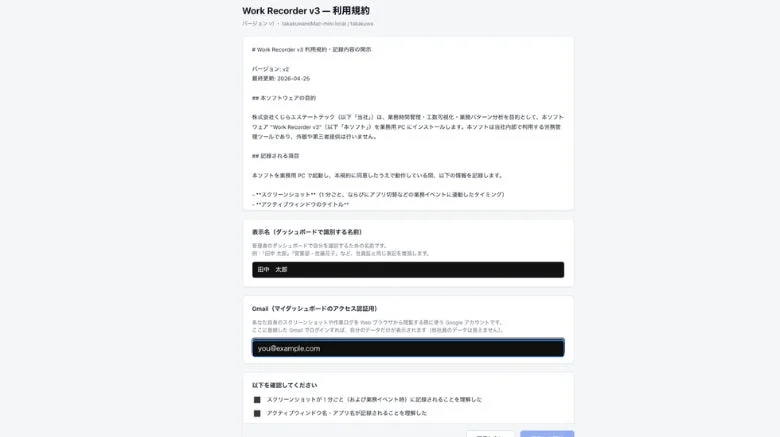Click the terms of use text box

click(x=408, y=123)
